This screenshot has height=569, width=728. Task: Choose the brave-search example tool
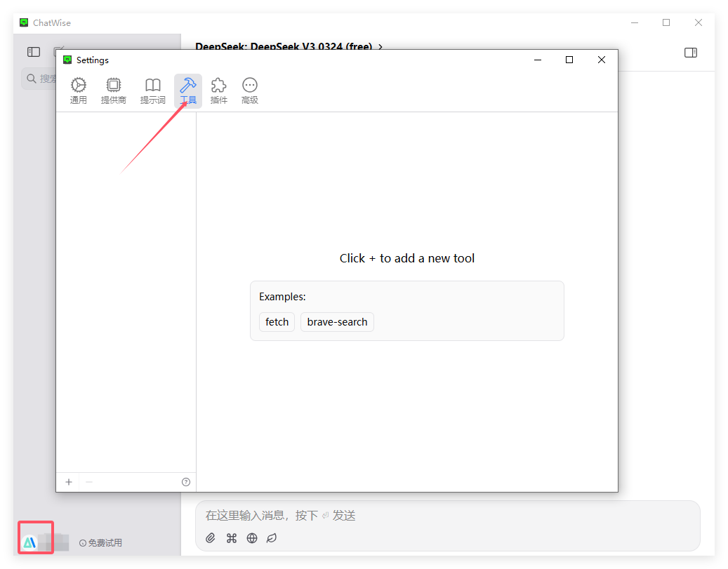coord(337,322)
